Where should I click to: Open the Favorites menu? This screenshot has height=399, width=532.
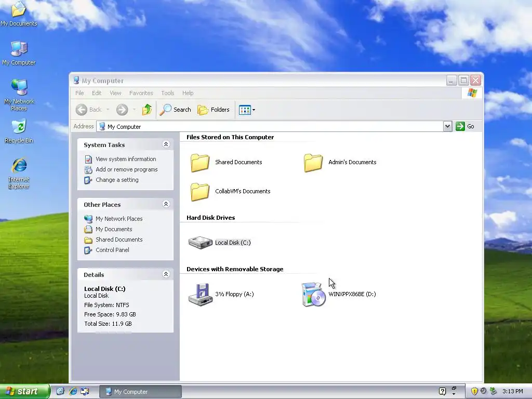tap(141, 93)
